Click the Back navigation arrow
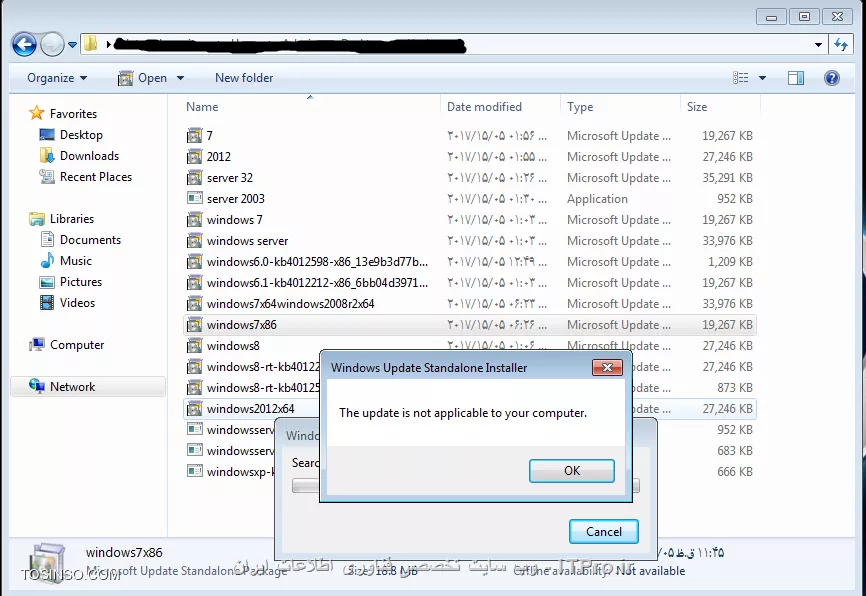 (24, 44)
